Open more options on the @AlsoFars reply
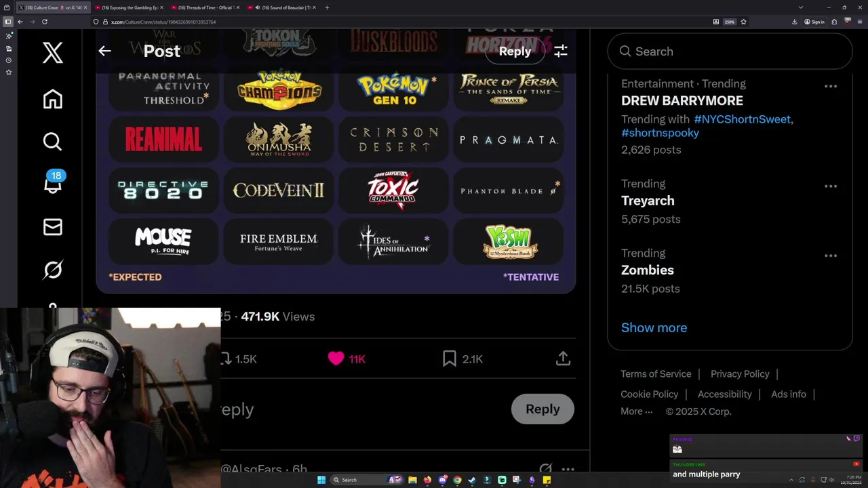868x488 pixels. pyautogui.click(x=568, y=469)
